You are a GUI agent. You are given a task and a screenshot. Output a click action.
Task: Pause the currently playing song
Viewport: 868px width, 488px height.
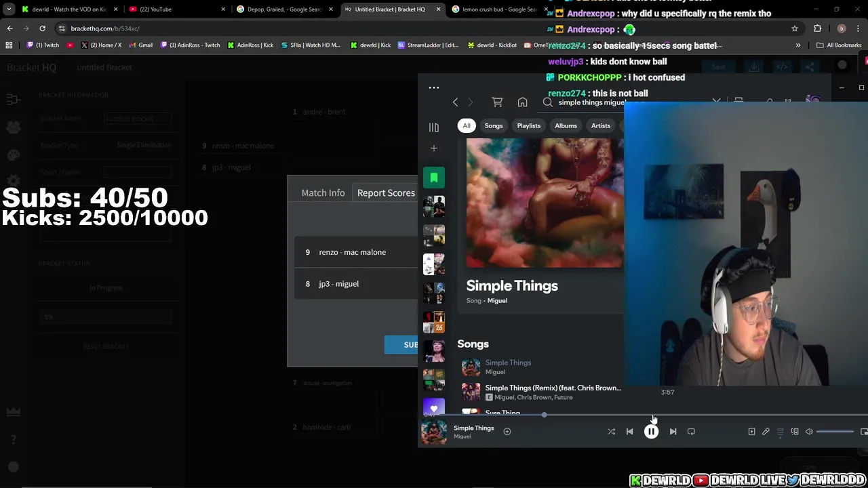651,432
